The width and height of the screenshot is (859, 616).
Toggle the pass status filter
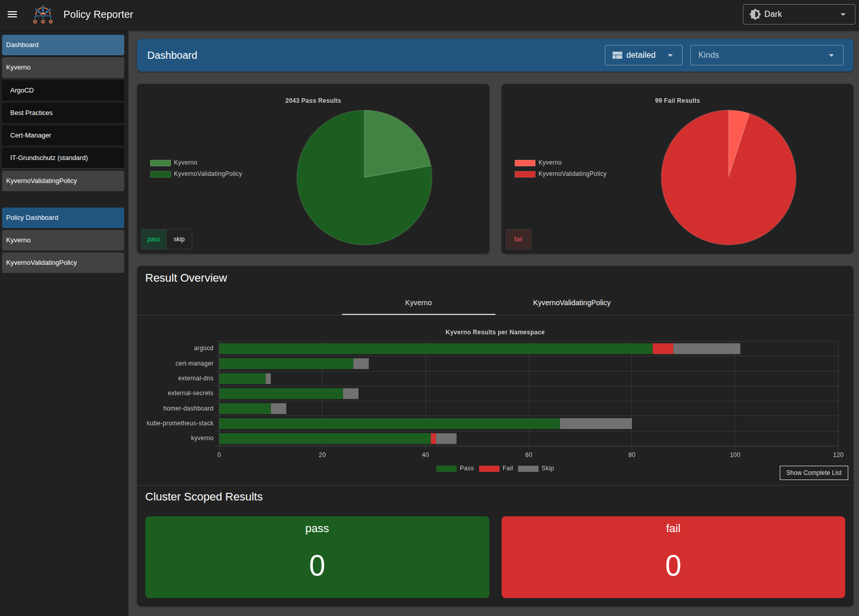click(x=154, y=239)
